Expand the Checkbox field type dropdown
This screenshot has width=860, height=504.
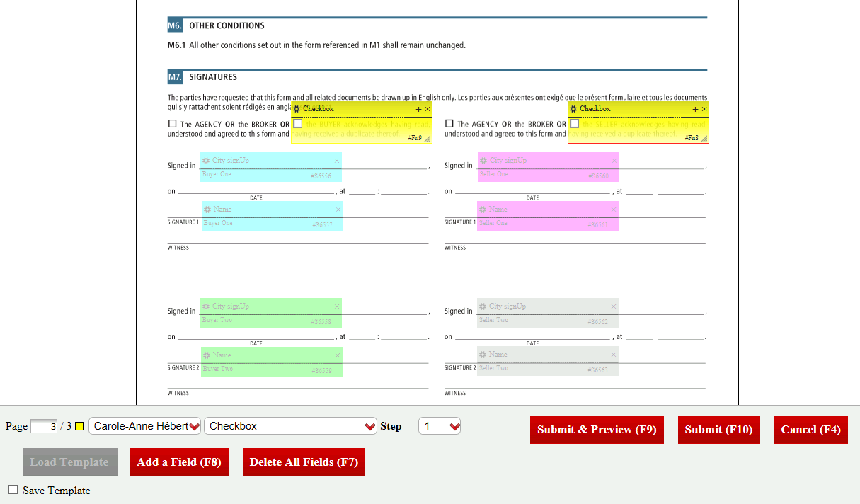click(x=291, y=426)
